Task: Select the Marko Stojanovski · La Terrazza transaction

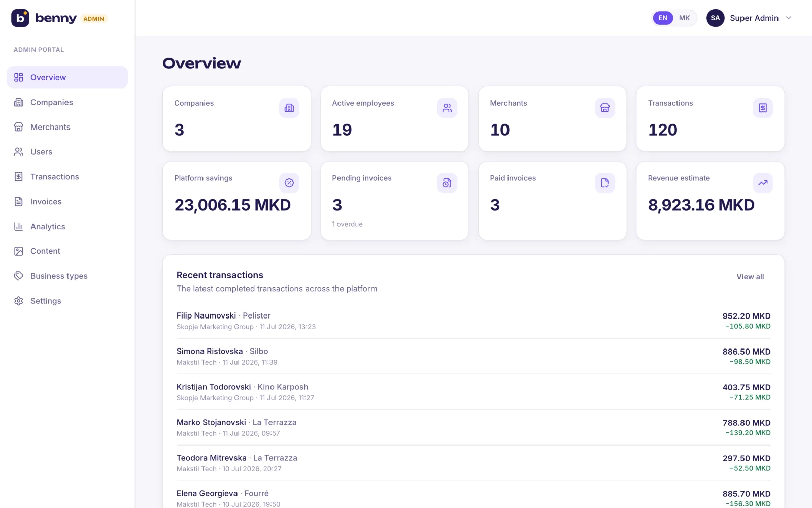Action: click(473, 427)
